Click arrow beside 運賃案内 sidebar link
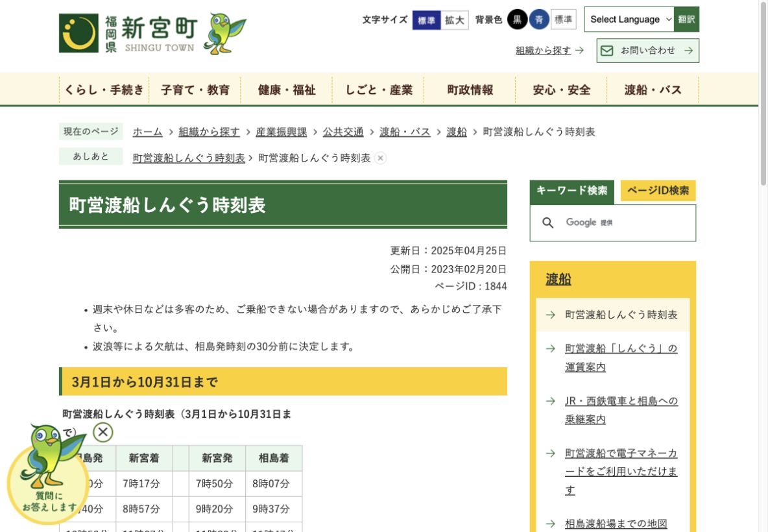The width and height of the screenshot is (768, 532). [551, 348]
